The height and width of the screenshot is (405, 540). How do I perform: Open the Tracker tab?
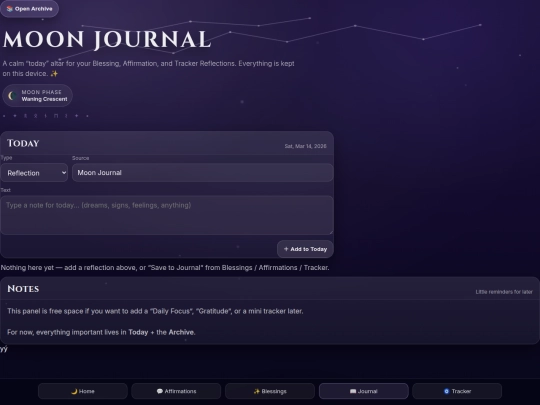pos(457,391)
